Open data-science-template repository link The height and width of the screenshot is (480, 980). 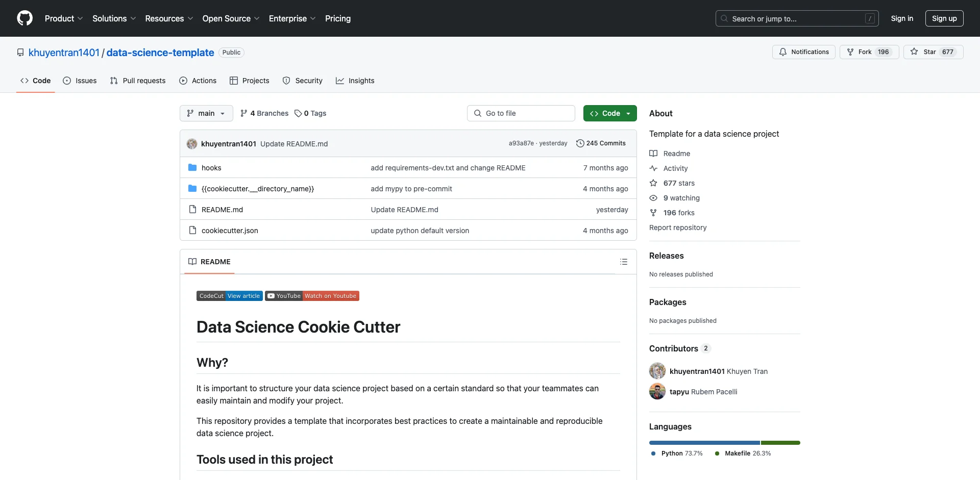[x=160, y=53]
